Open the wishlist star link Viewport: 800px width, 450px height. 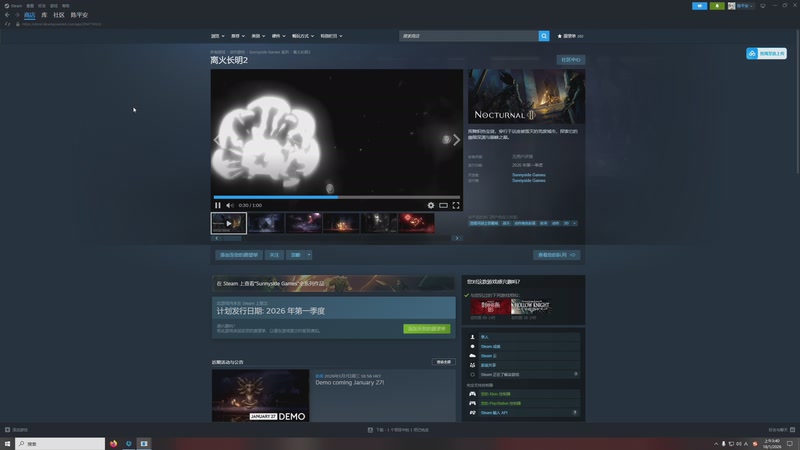click(x=570, y=36)
